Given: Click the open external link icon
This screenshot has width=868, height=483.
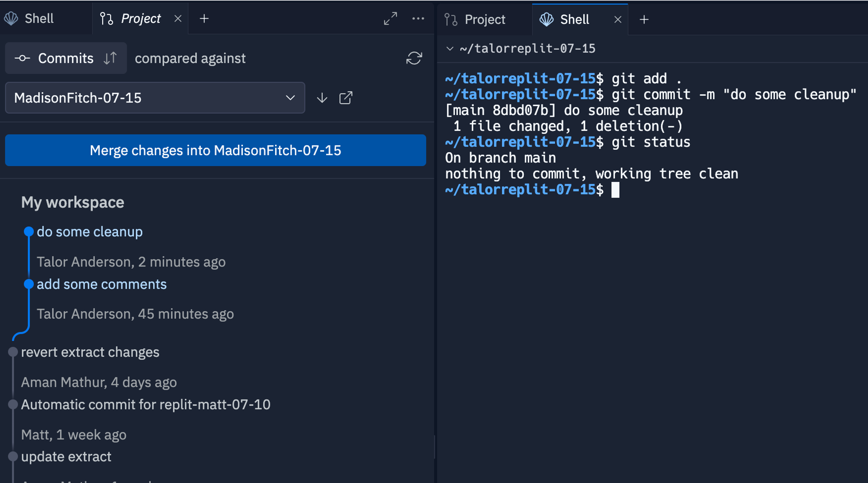Looking at the screenshot, I should (x=346, y=98).
